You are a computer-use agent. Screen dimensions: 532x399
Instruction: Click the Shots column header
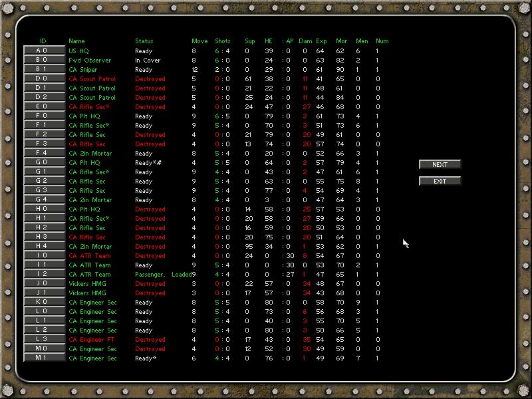click(x=223, y=41)
